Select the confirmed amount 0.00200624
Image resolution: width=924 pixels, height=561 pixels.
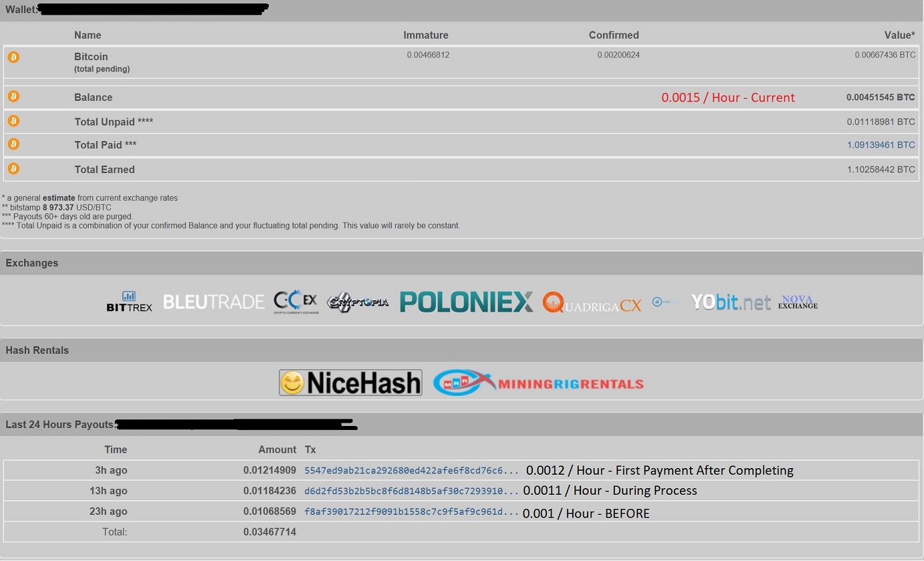click(x=618, y=55)
